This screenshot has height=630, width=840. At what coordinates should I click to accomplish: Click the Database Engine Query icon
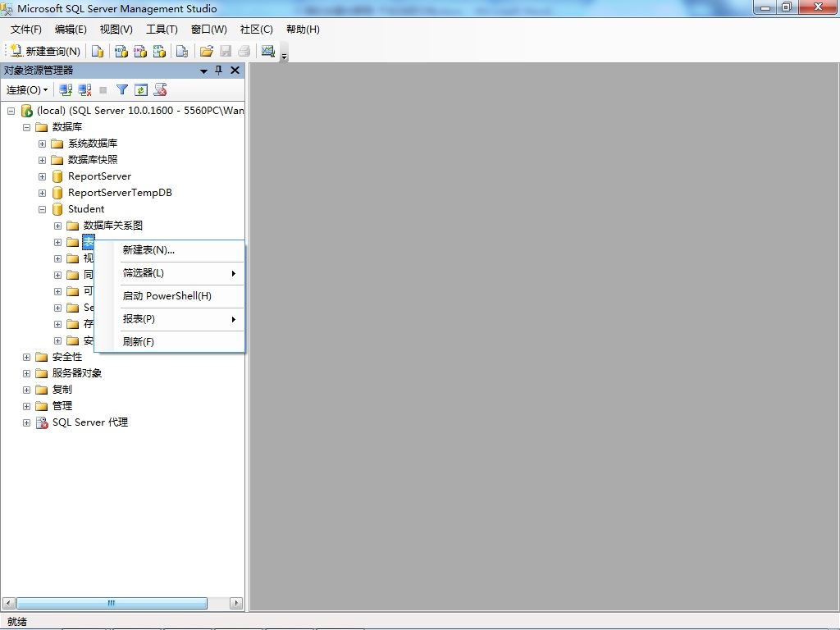tap(98, 51)
